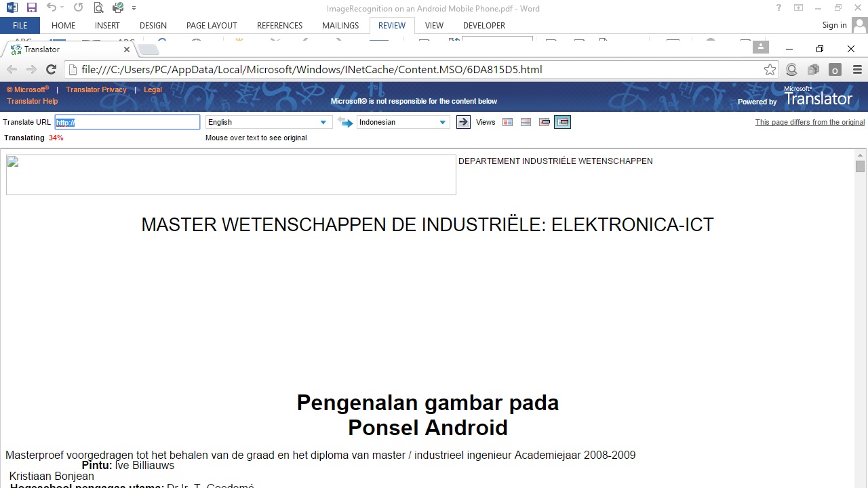Open the Legal link

click(x=153, y=89)
